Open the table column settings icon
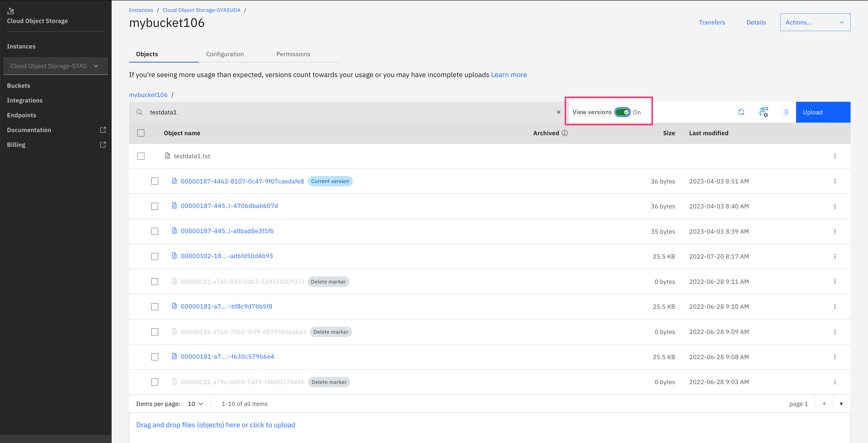The height and width of the screenshot is (443, 868). [x=764, y=112]
